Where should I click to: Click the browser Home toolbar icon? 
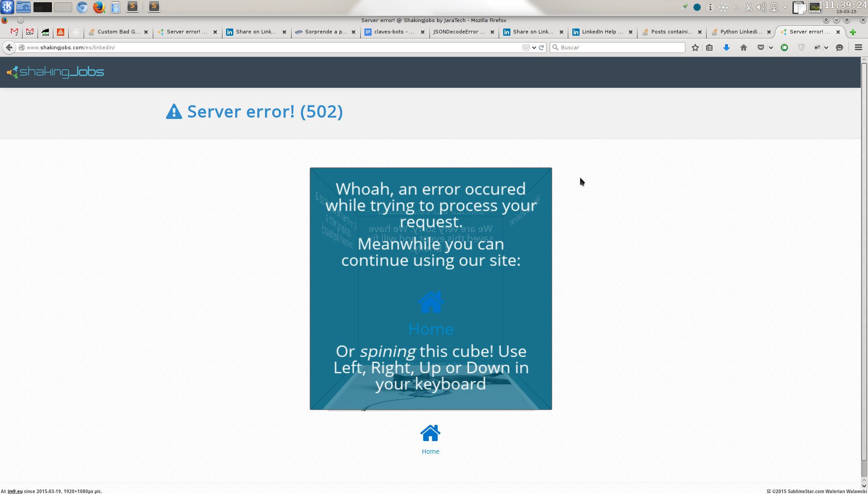click(x=744, y=47)
